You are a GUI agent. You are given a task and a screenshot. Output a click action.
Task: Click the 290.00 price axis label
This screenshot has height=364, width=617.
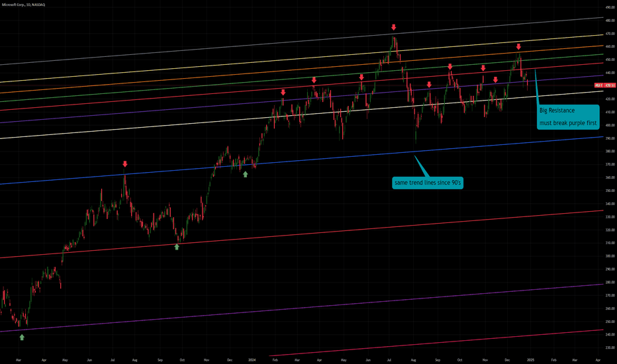point(610,269)
